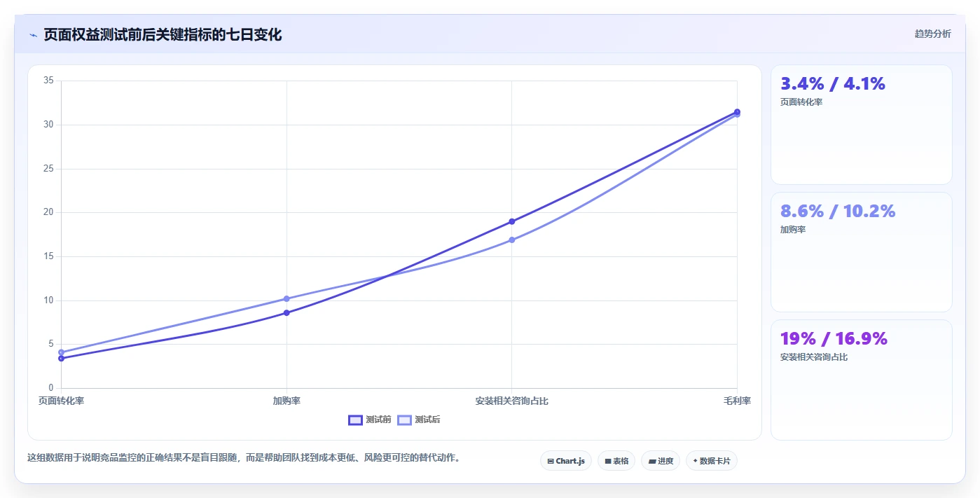The width and height of the screenshot is (980, 498).
Task: Click the chart title 页面权益测试前后关键指标的七日变化
Action: 163,34
